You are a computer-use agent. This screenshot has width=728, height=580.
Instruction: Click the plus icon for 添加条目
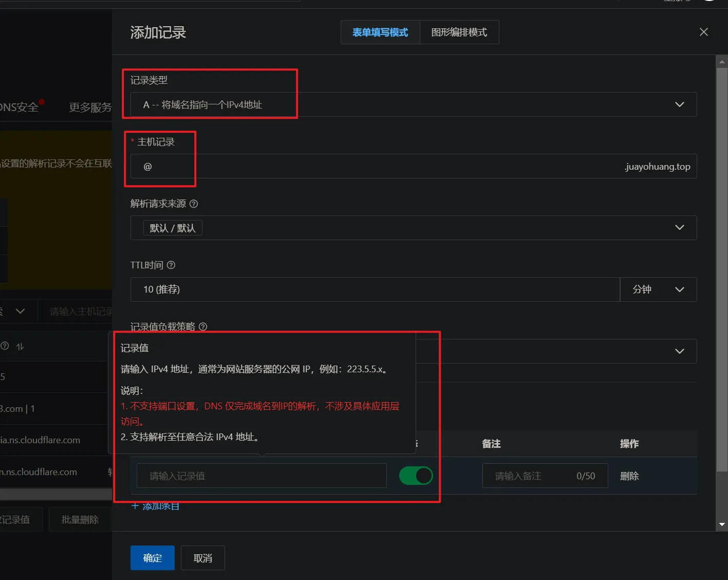coord(135,506)
